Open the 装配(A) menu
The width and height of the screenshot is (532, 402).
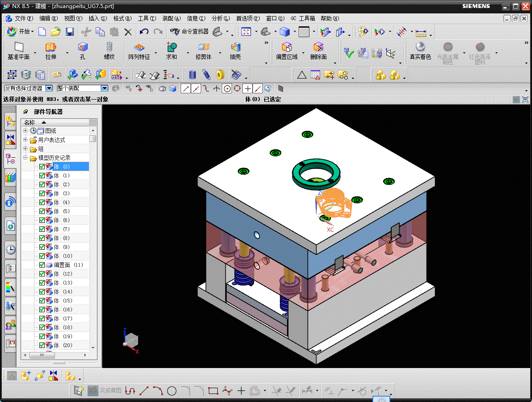click(171, 18)
